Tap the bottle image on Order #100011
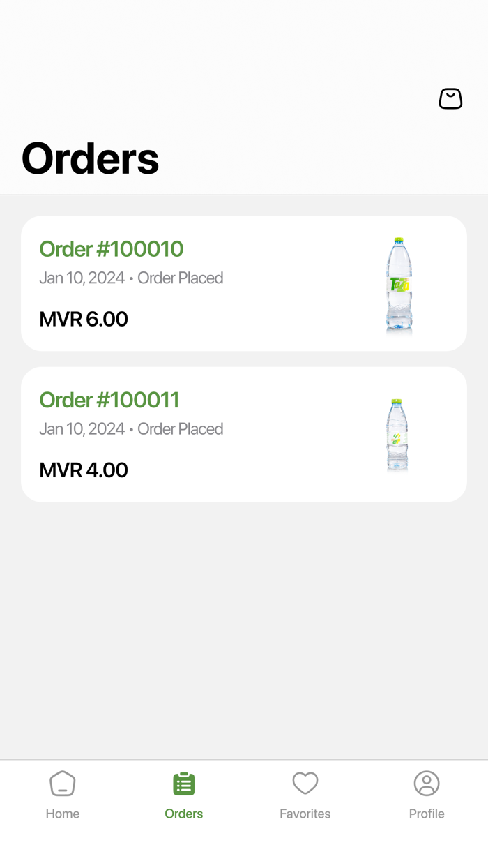 point(397,434)
